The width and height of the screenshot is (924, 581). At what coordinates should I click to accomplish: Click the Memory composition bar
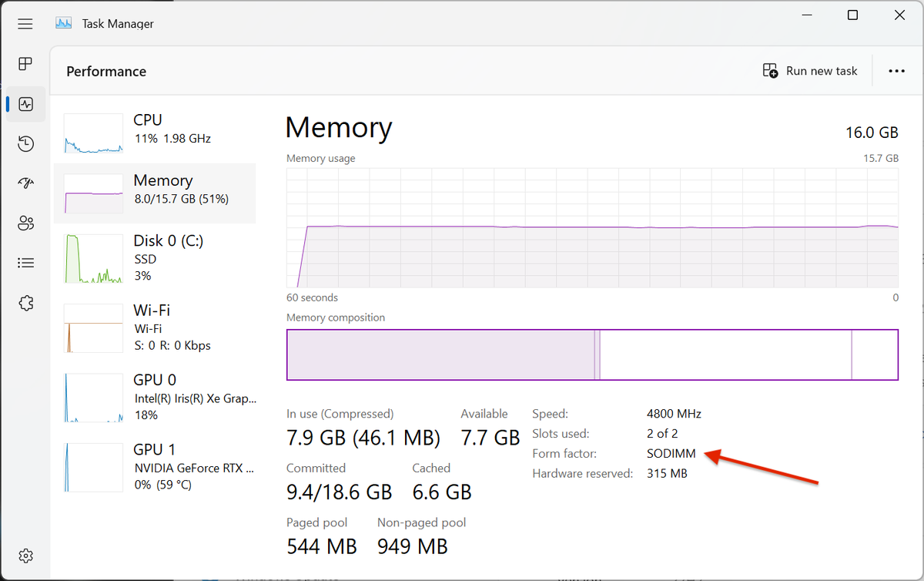click(591, 354)
